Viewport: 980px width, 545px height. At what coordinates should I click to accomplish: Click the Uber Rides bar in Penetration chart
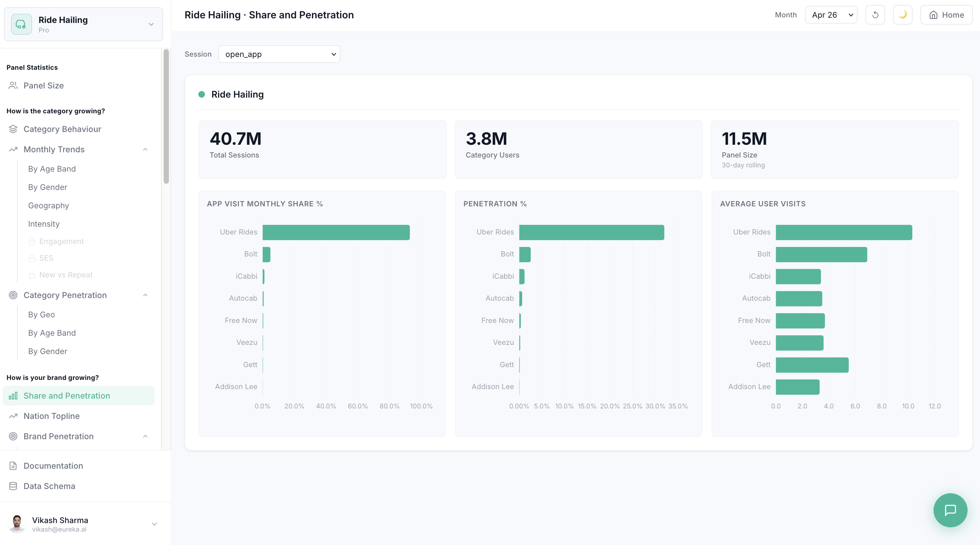pyautogui.click(x=591, y=233)
